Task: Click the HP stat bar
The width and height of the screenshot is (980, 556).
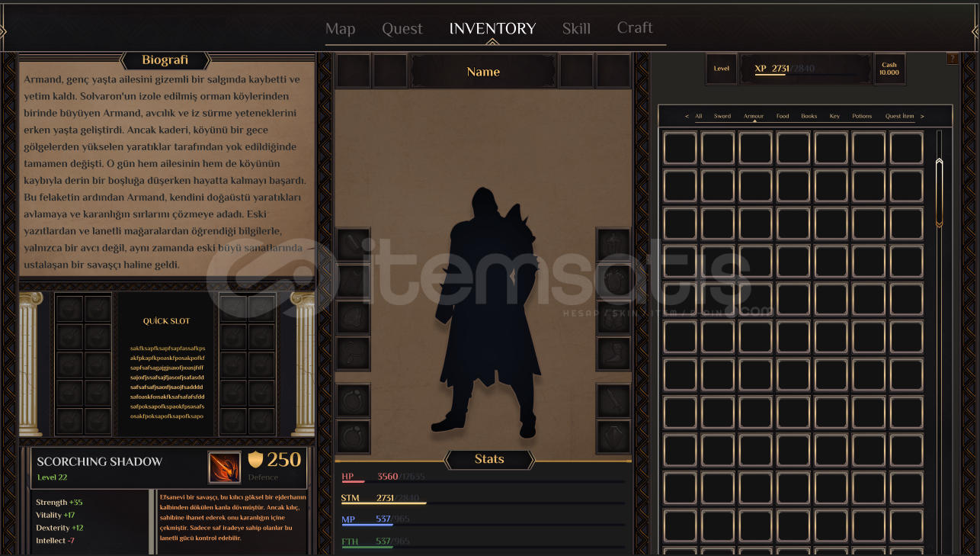Action: [x=483, y=481]
